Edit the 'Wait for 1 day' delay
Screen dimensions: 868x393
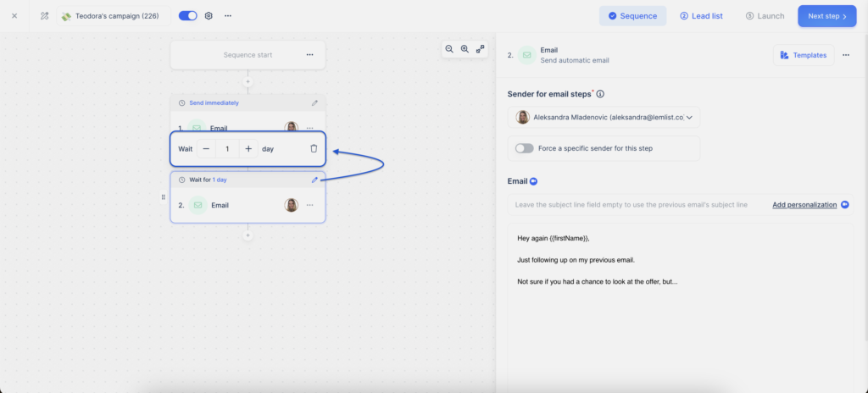[x=314, y=180]
